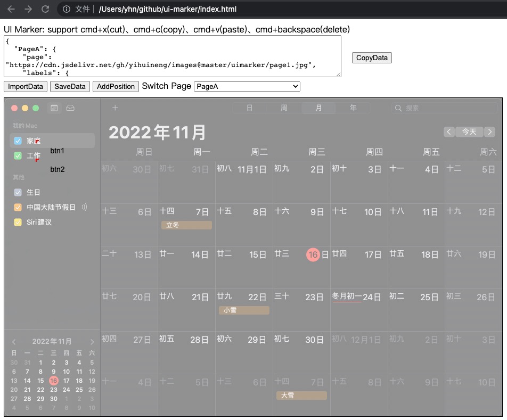Click the browser reload icon

[x=45, y=9]
